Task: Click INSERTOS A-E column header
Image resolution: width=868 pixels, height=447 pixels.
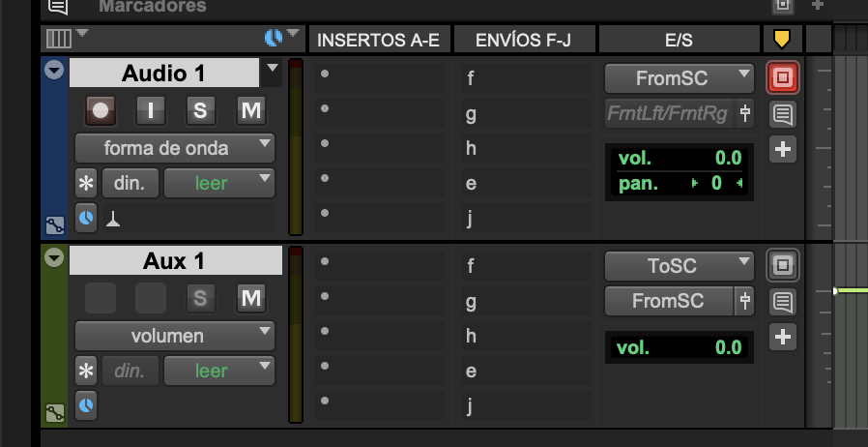Action: click(x=378, y=40)
